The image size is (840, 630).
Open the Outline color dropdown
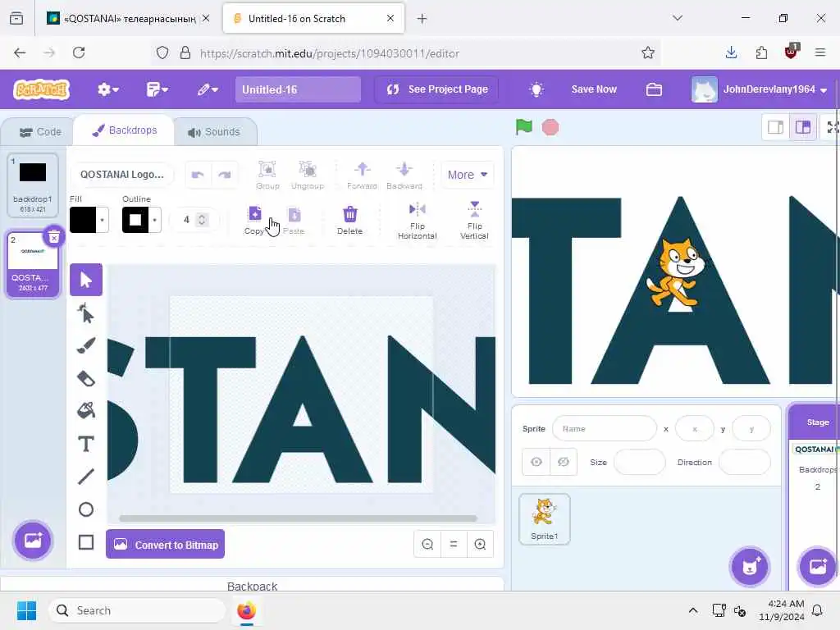tap(154, 220)
